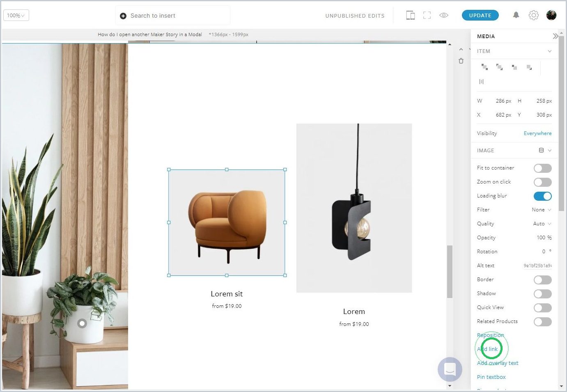567x392 pixels.
Task: Click Media panel scrollbar down arrow
Action: [561, 386]
